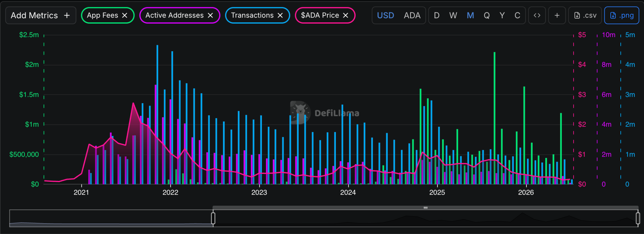Click the plus icon beside embed button
The image size is (644, 234).
coord(557,15)
